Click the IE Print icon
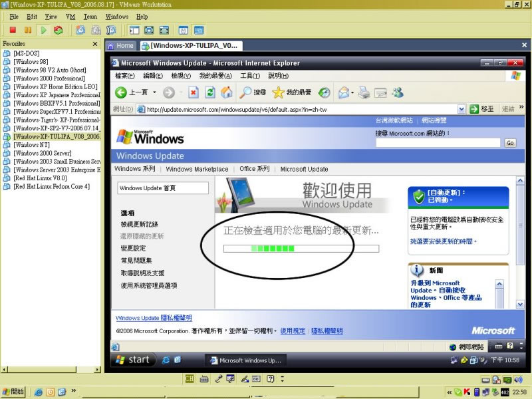The width and height of the screenshot is (532, 399). tap(364, 92)
